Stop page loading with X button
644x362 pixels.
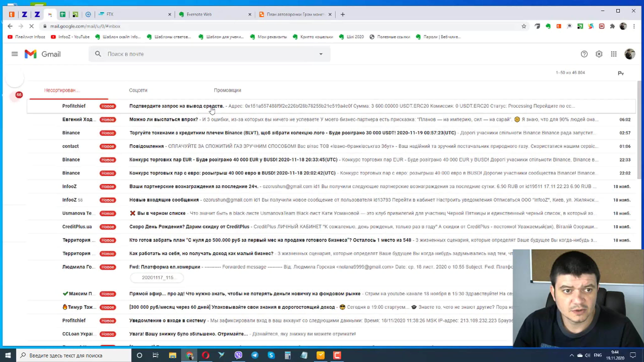click(31, 26)
